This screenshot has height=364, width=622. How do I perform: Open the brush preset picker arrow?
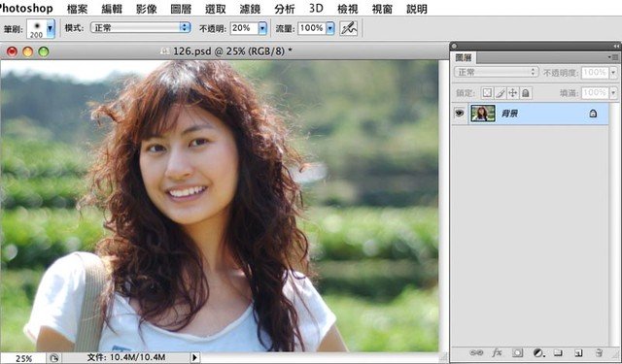coord(51,28)
